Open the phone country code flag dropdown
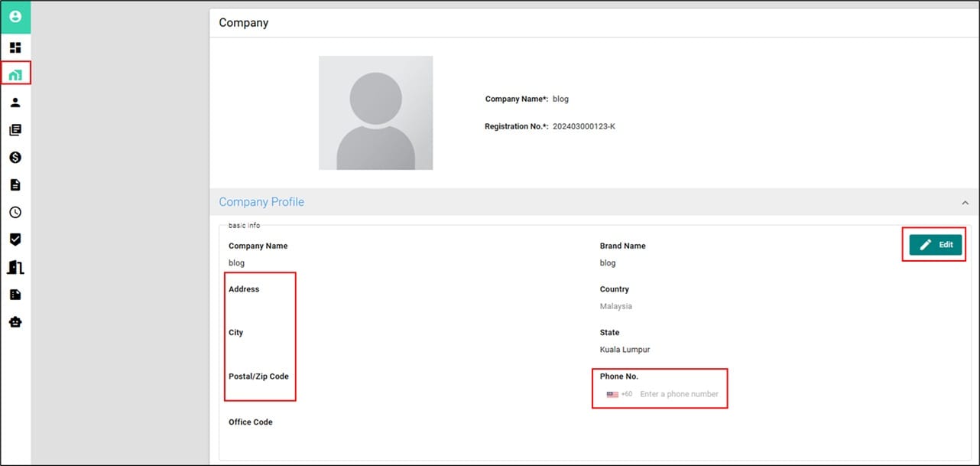This screenshot has width=980, height=466. 618,395
